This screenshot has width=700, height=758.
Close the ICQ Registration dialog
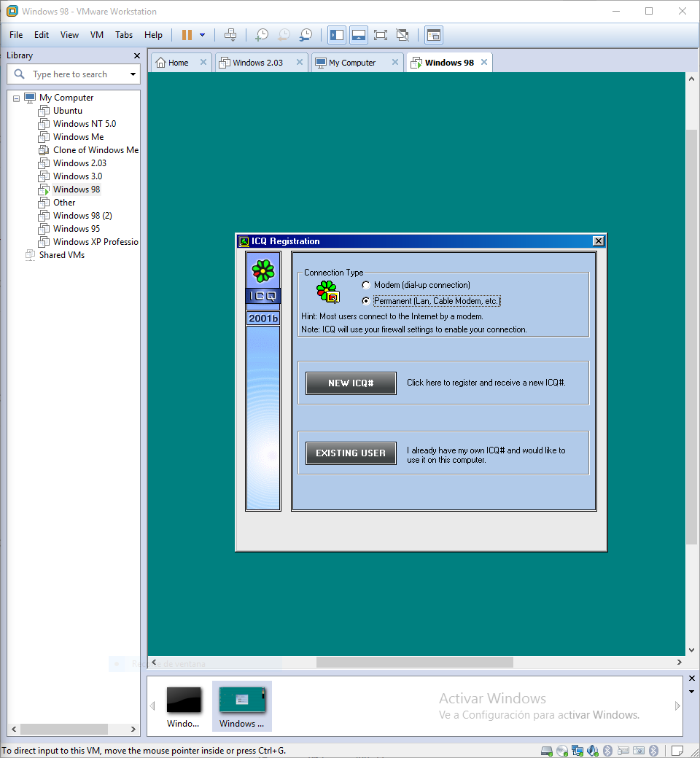(599, 241)
